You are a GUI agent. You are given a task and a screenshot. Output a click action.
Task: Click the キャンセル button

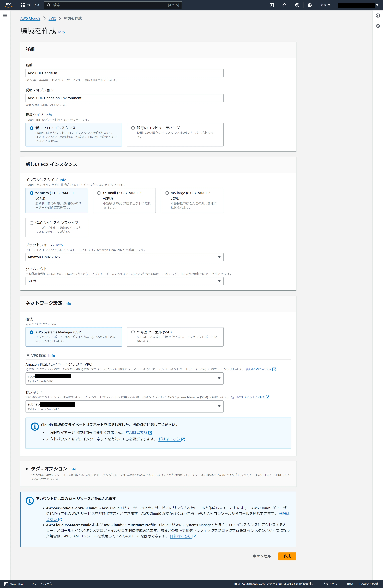tap(262, 556)
